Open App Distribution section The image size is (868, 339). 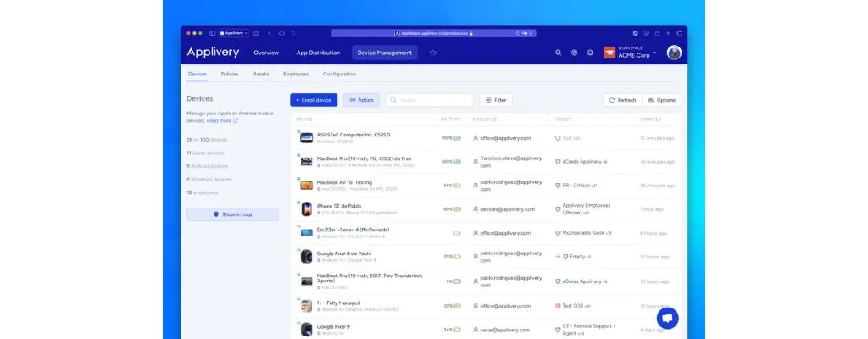coord(318,53)
